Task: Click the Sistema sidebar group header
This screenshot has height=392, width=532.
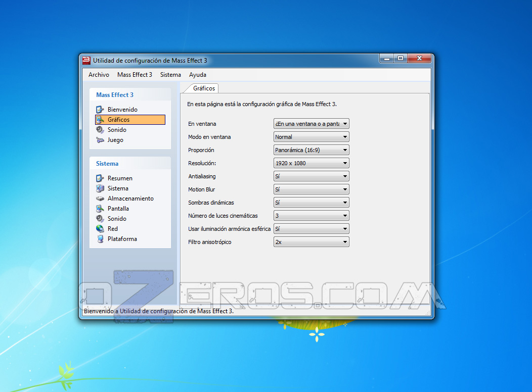Action: [107, 164]
